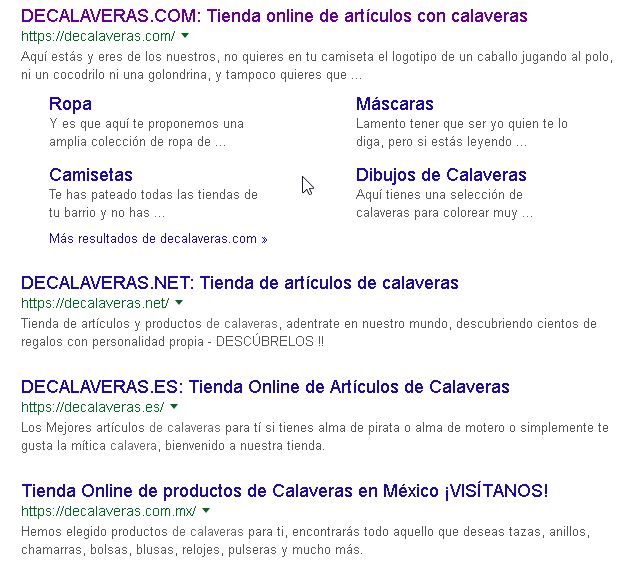Click Máscaras description 'Lamento tener que ser yo'
The width and height of the screenshot is (625, 573).
[x=462, y=133]
